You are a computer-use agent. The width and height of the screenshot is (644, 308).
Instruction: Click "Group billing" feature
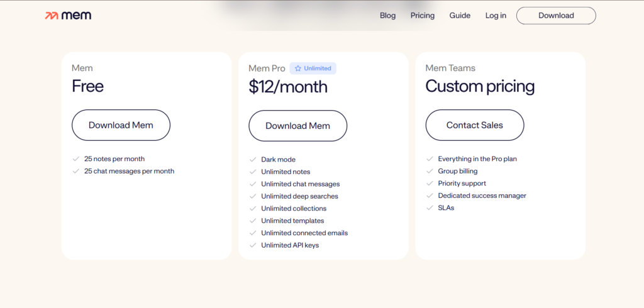458,171
